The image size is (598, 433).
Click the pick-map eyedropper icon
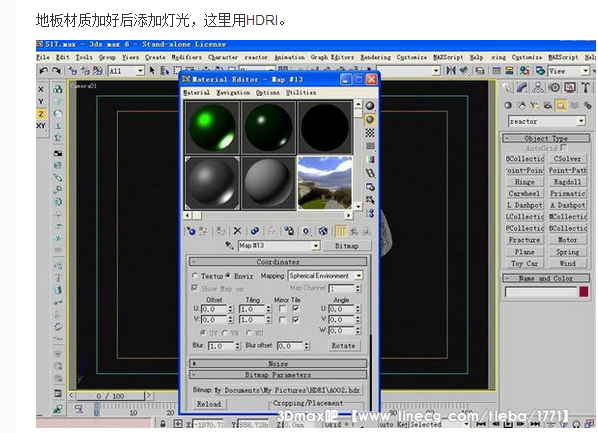pos(229,245)
